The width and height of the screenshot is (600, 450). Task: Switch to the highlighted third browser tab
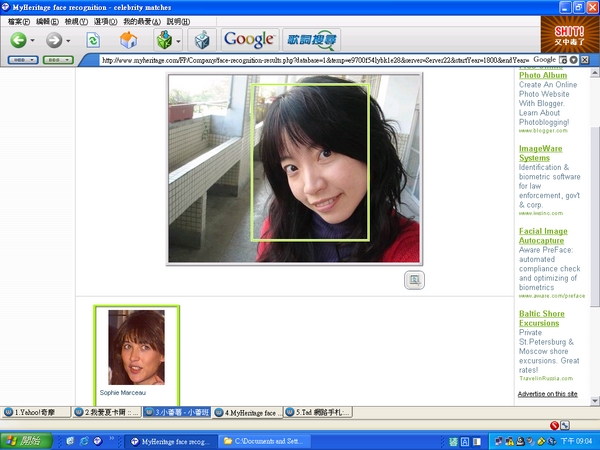pyautogui.click(x=177, y=412)
